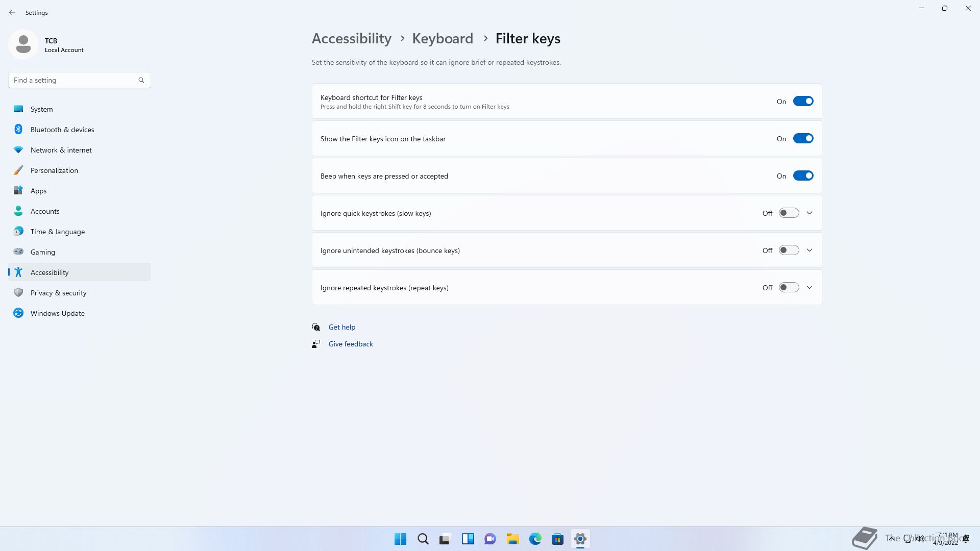
Task: Minimize the Settings window
Action: point(921,8)
